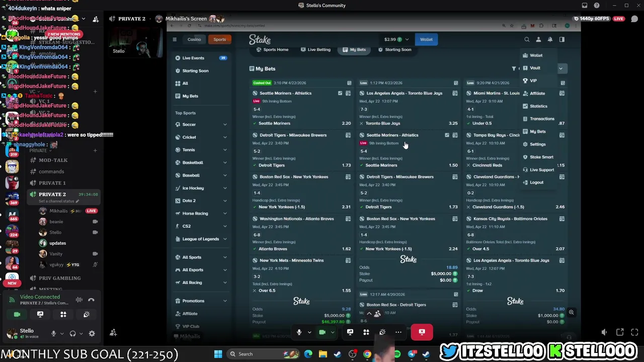
Task: Open Sports Home tab
Action: pyautogui.click(x=272, y=49)
